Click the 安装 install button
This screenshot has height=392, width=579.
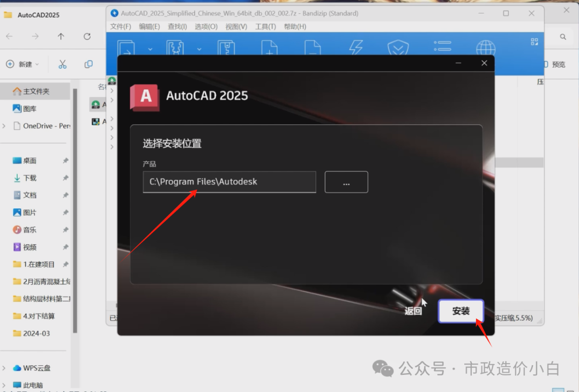(x=461, y=311)
